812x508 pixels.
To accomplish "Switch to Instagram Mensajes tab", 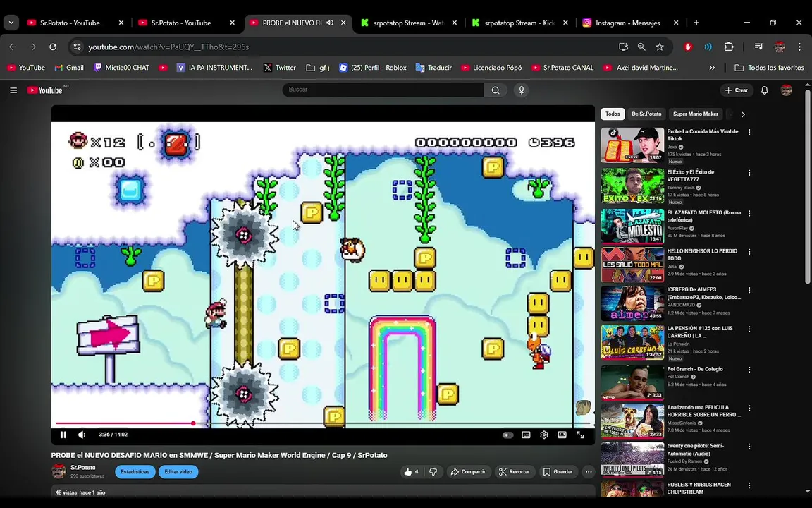I will pyautogui.click(x=630, y=23).
